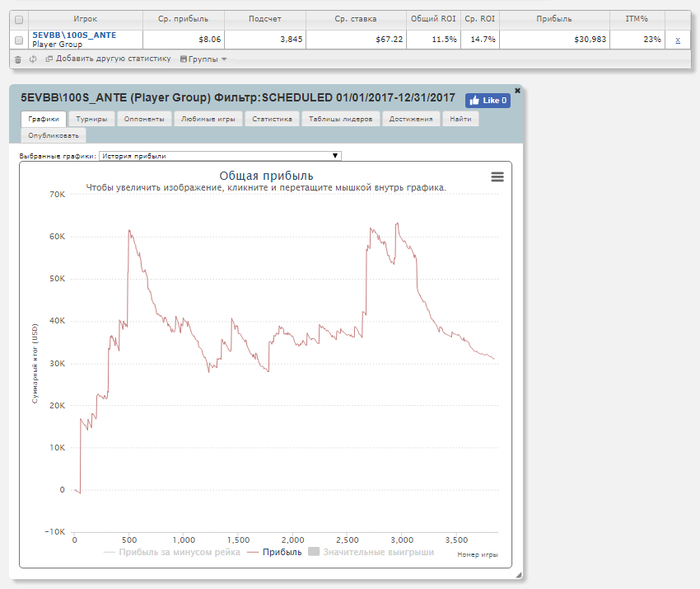Click the trash delete icon below the table

18,59
